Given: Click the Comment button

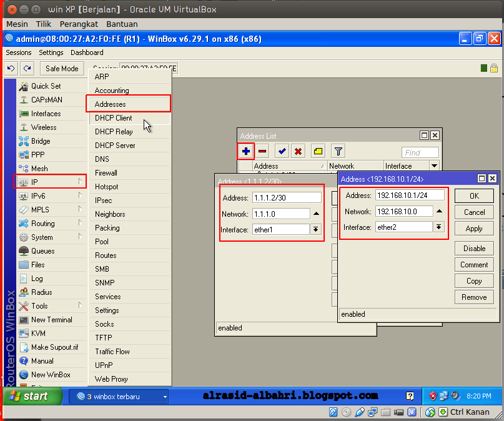Looking at the screenshot, I should 475,265.
